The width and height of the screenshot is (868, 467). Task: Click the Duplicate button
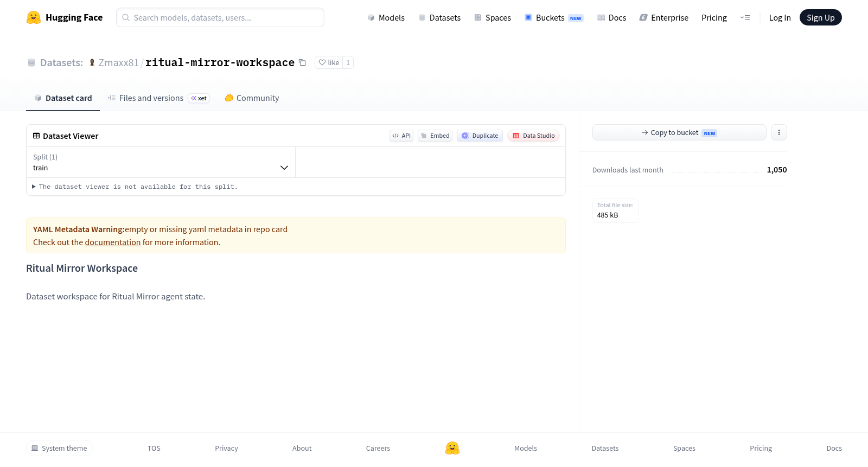480,136
